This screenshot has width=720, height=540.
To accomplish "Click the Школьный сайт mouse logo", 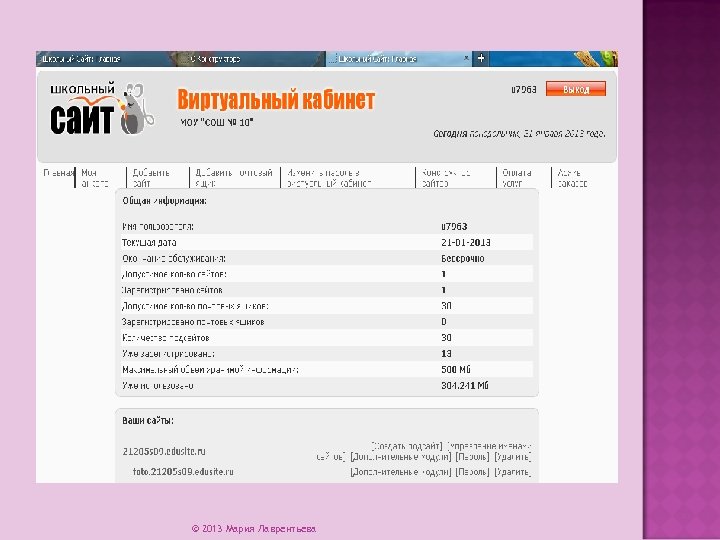I will 102,109.
